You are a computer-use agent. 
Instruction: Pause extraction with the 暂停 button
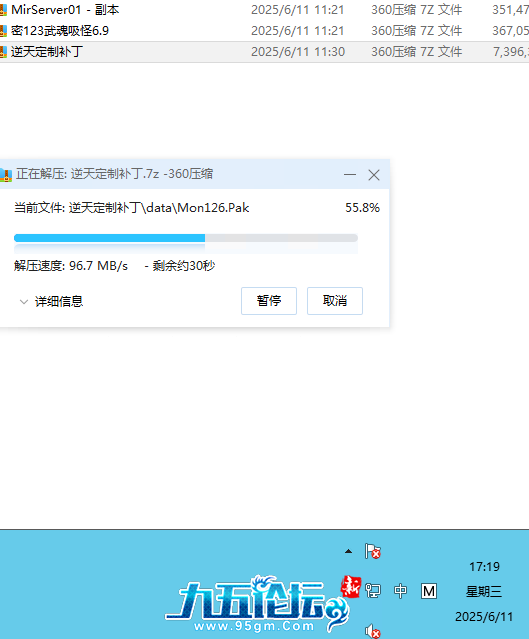(x=269, y=301)
